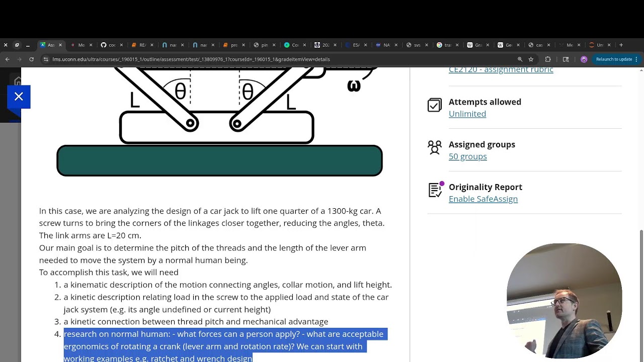Image resolution: width=644 pixels, height=362 pixels.
Task: Click 'Assigned groups' heading
Action: (x=482, y=144)
